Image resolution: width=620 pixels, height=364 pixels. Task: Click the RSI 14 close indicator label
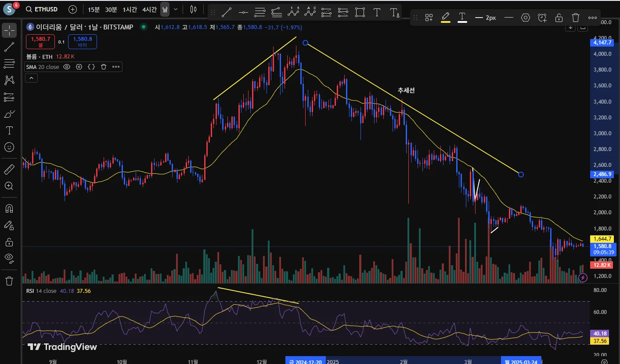click(41, 291)
